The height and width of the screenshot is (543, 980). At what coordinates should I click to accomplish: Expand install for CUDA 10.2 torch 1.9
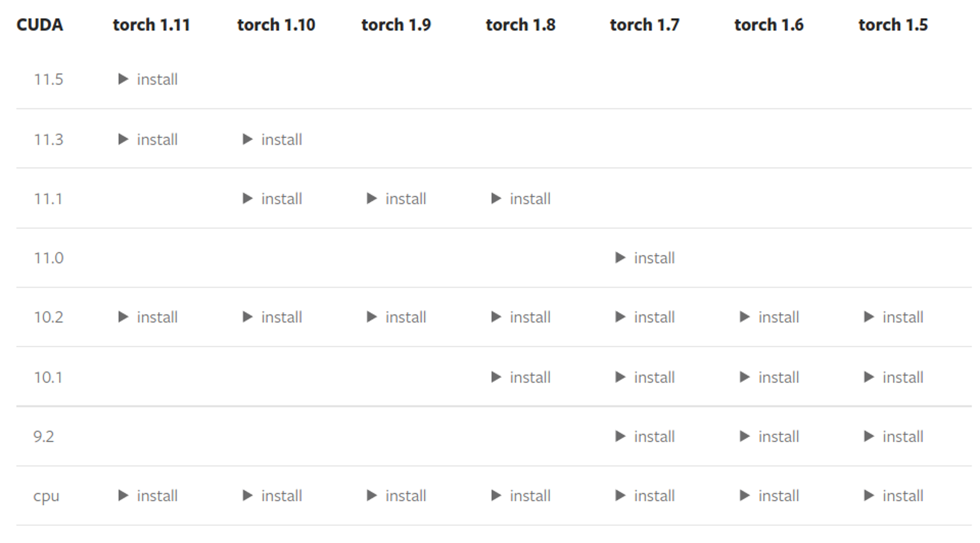396,317
